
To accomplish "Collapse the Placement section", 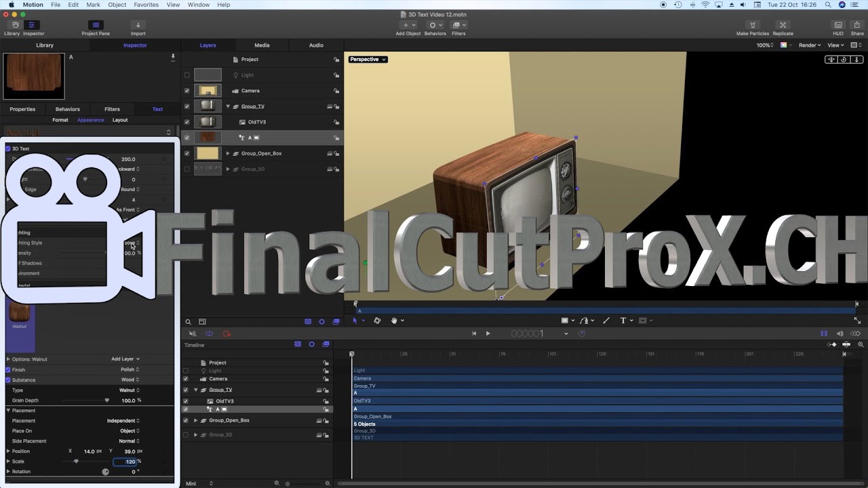I will [x=8, y=411].
